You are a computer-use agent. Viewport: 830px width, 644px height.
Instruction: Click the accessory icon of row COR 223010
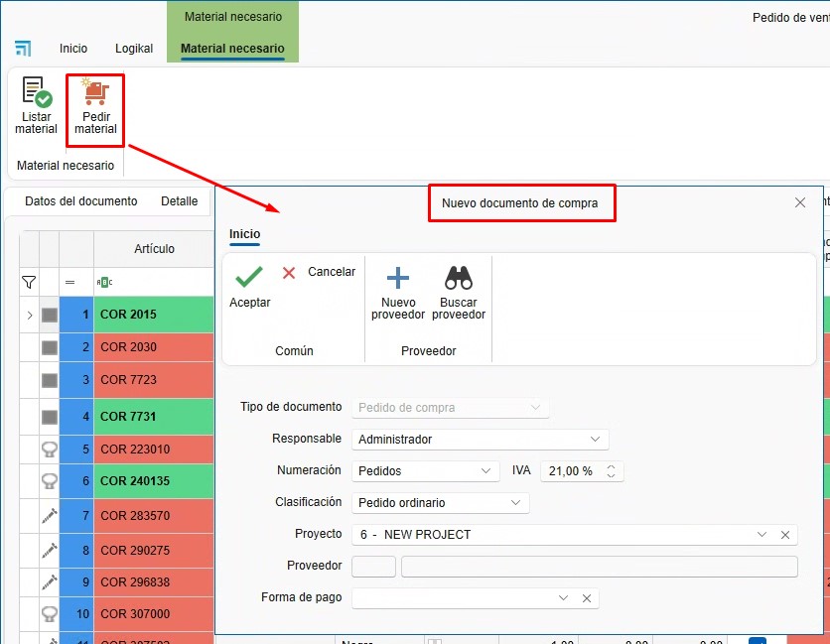[x=50, y=450]
